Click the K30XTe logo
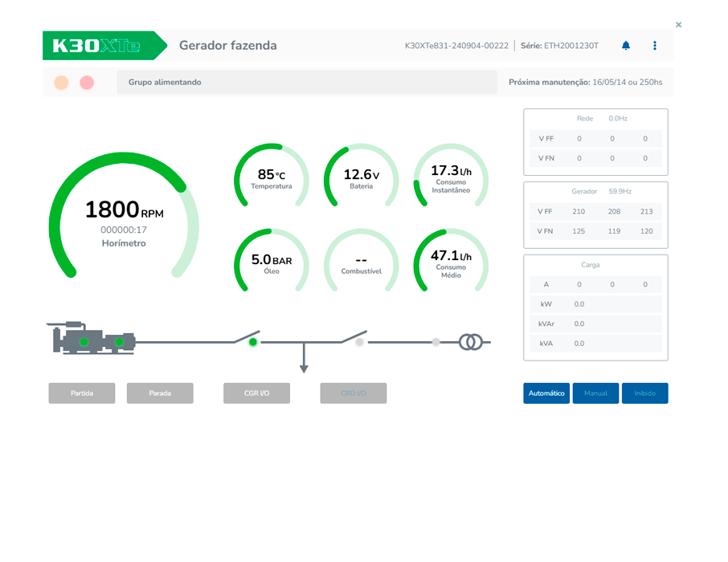This screenshot has height=562, width=728. [x=98, y=46]
